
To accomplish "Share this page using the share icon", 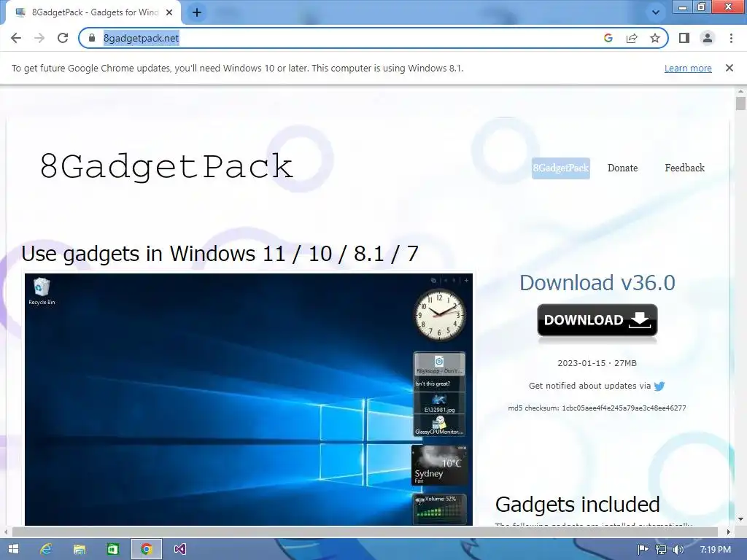I will [632, 38].
